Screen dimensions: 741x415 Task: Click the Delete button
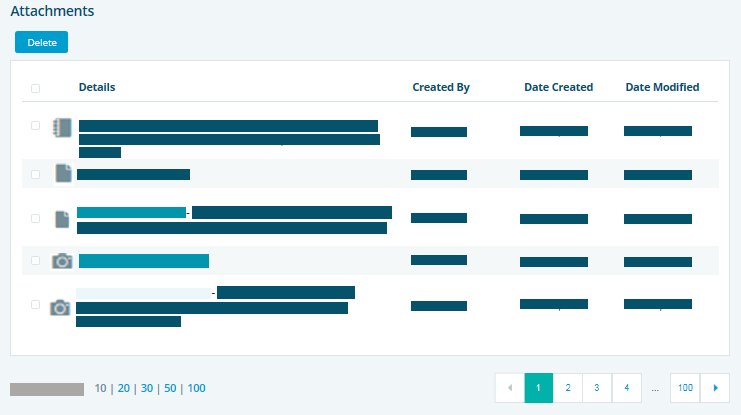pos(42,42)
